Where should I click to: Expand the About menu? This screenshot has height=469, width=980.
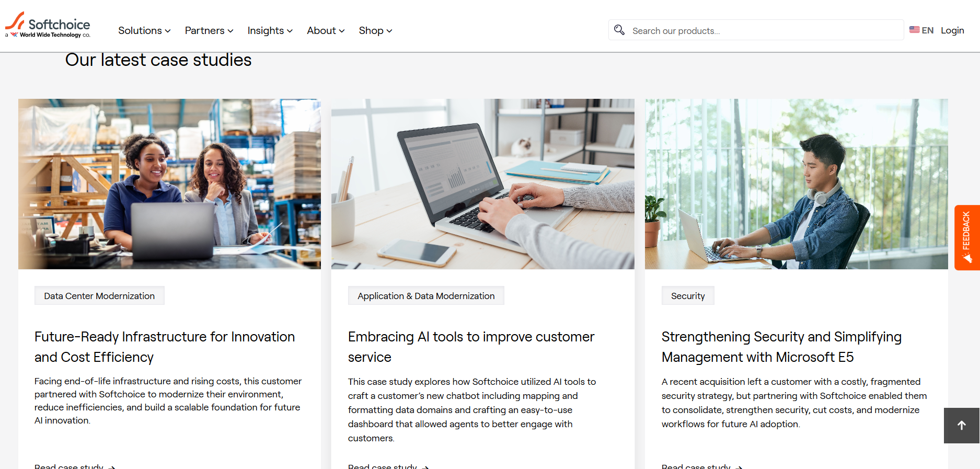[x=326, y=30]
